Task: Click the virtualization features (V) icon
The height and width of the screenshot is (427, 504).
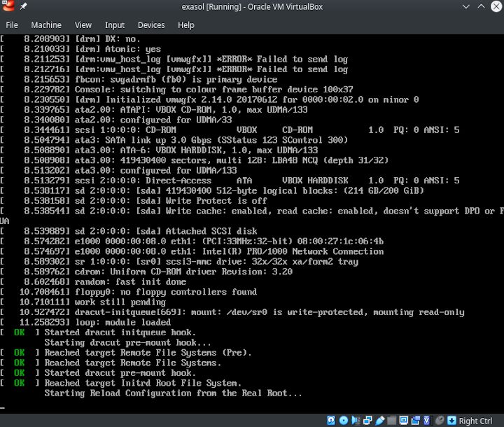Action: click(x=427, y=420)
